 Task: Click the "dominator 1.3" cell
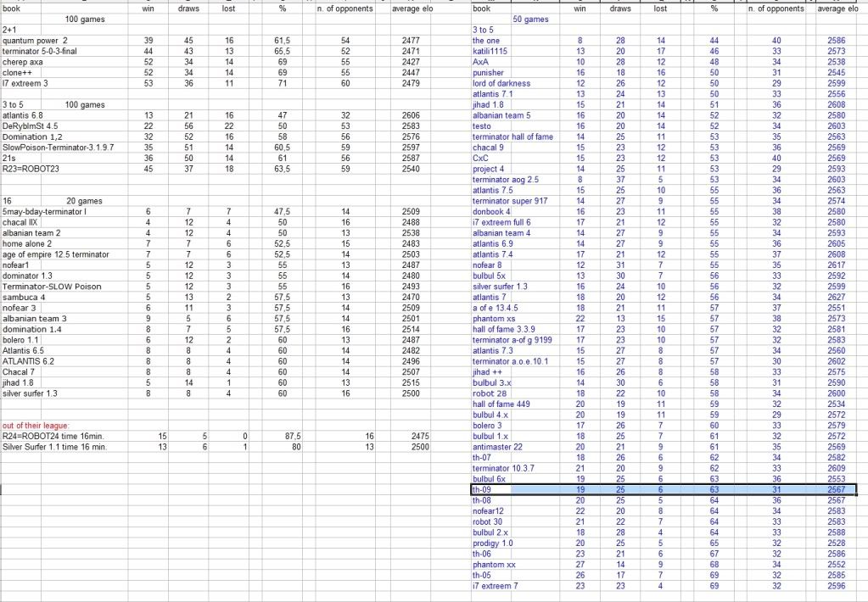point(27,276)
